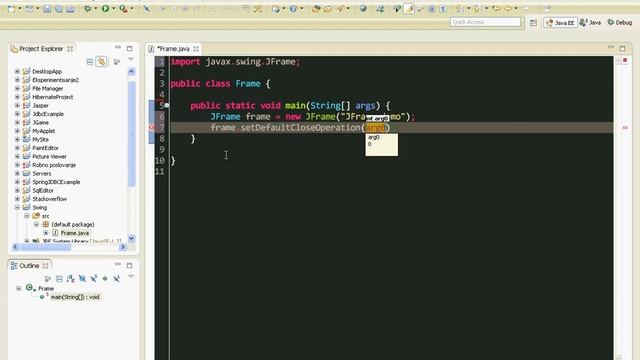This screenshot has width=640, height=360.
Task: Switch to the Java EE perspective
Action: [x=560, y=23]
